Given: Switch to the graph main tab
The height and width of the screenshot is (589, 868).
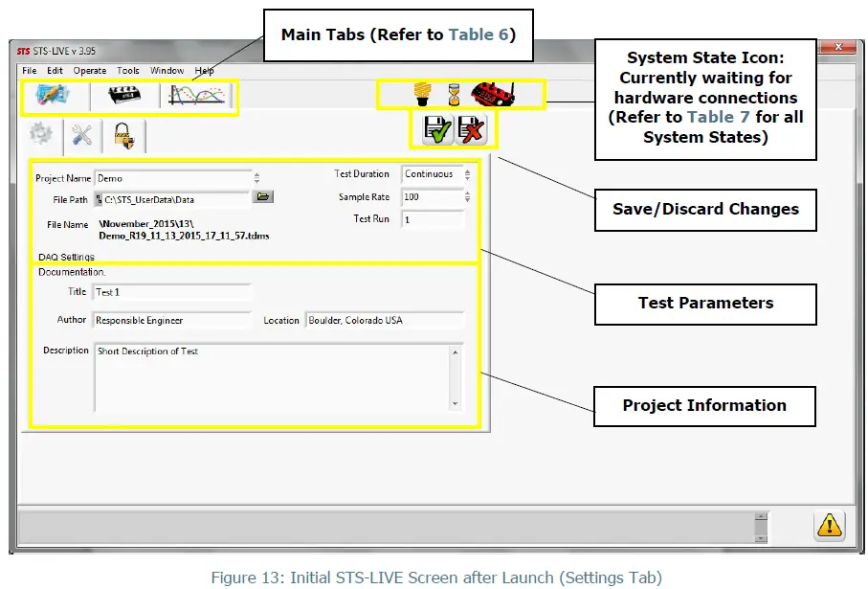Looking at the screenshot, I should 196,94.
